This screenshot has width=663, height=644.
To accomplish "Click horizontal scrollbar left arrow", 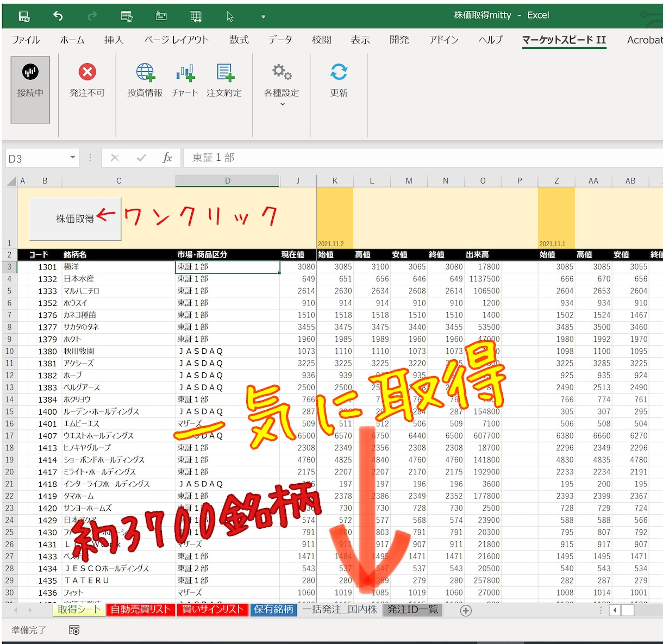I will click(x=615, y=610).
